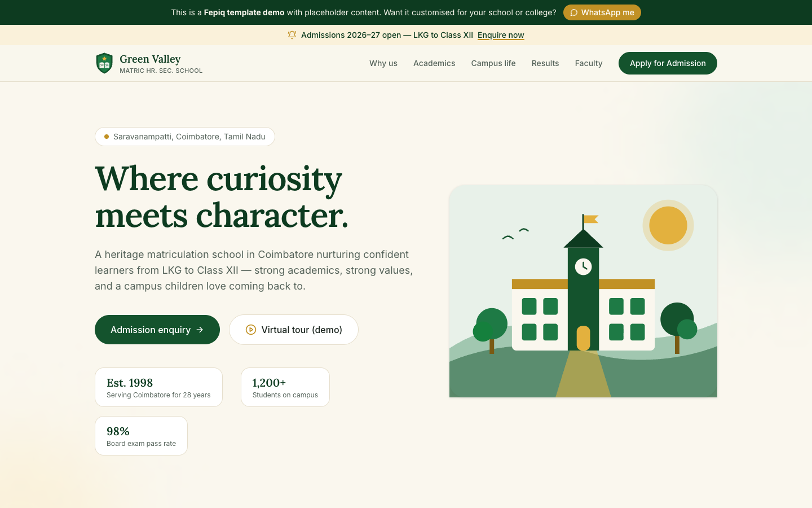Click the 'Fepiq template demo' banner text
The height and width of the screenshot is (508, 812).
tap(244, 12)
